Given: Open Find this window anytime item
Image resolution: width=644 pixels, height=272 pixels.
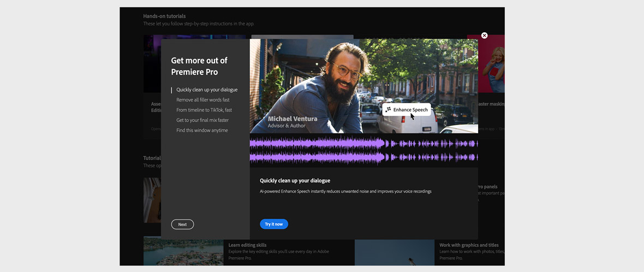Looking at the screenshot, I should point(202,131).
